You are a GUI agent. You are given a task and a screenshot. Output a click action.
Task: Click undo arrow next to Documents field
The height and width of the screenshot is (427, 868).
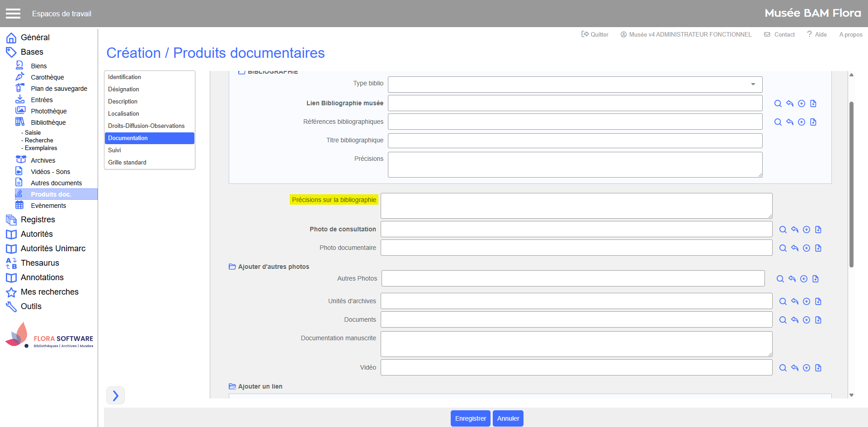coord(795,320)
